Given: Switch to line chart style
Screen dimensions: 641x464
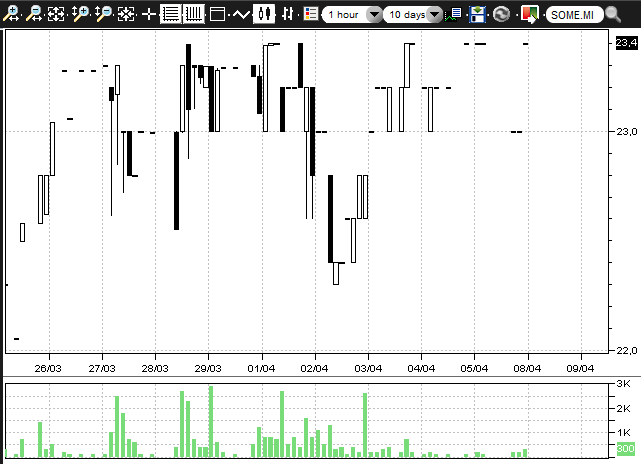Looking at the screenshot, I should (x=242, y=15).
